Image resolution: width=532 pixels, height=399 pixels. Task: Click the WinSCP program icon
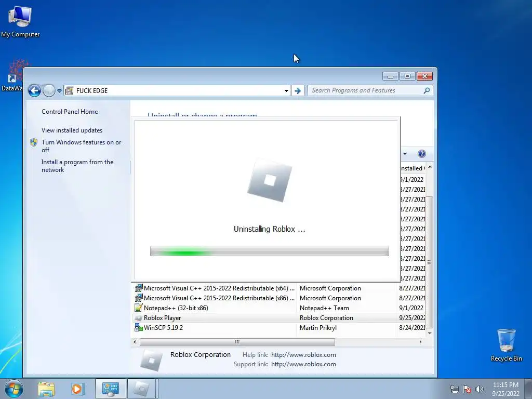(138, 327)
